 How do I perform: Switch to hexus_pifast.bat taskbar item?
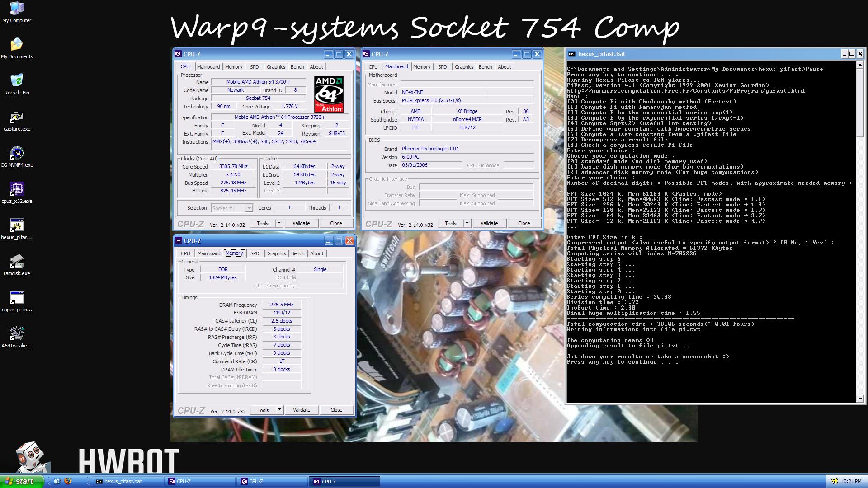point(127,481)
